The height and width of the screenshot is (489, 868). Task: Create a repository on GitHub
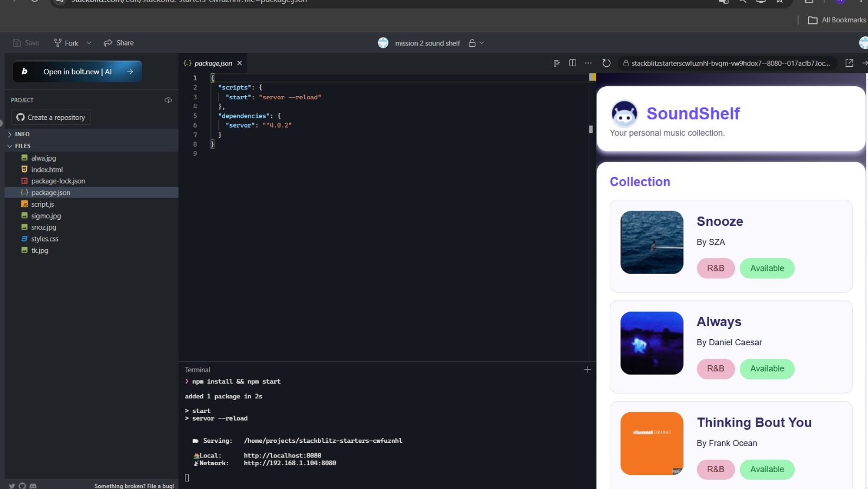(x=51, y=117)
